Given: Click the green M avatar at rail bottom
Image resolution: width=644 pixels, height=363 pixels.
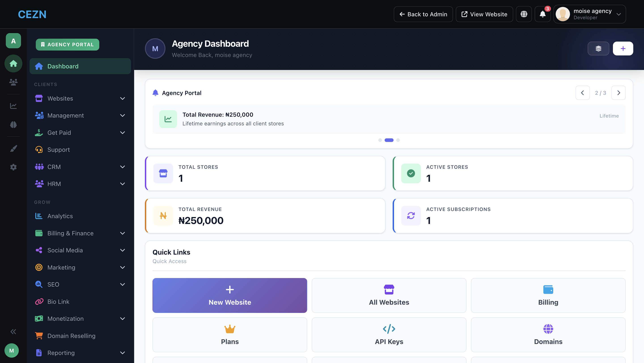Looking at the screenshot, I should tap(11, 350).
